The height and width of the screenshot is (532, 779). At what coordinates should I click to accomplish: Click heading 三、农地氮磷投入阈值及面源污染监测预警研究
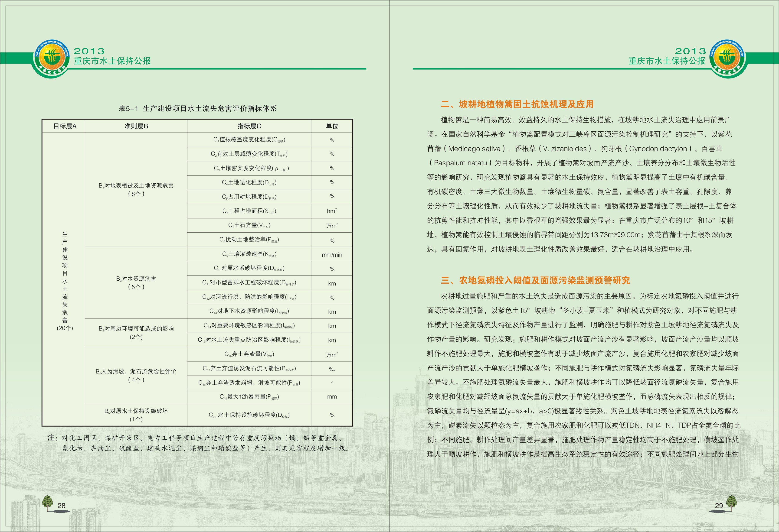coord(535,280)
